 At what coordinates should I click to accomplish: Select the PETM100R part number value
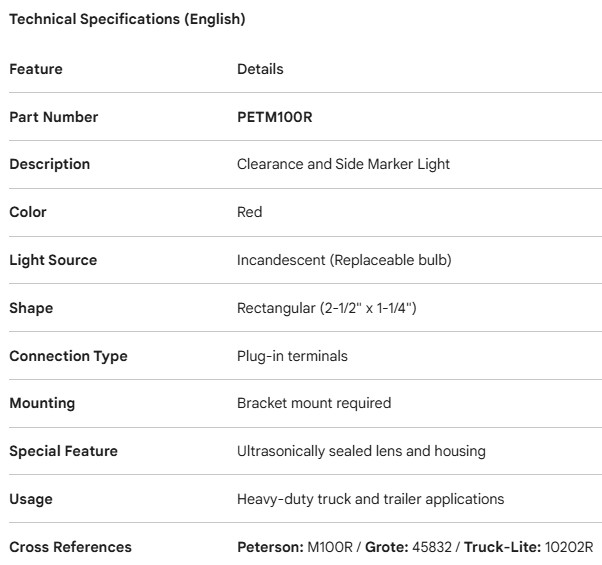[276, 117]
